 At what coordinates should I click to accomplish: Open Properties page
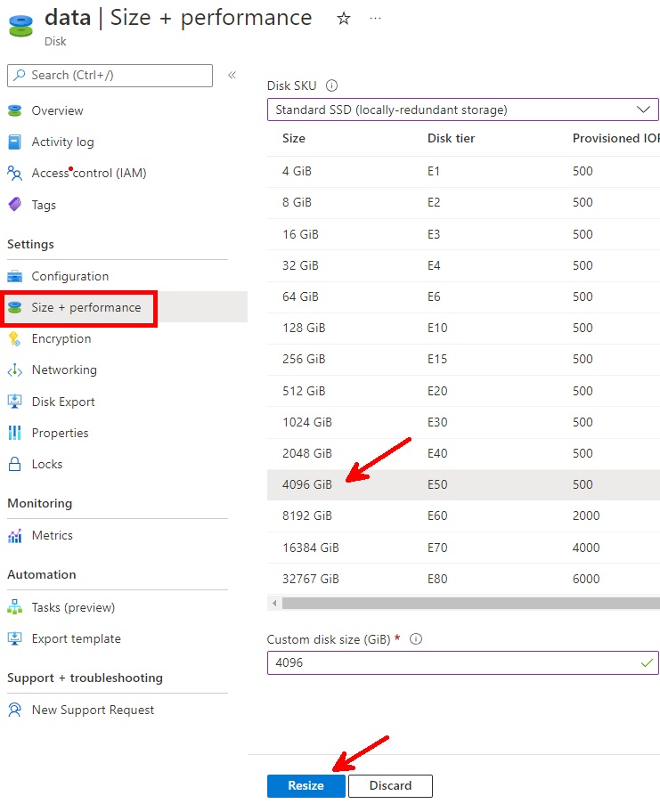60,433
